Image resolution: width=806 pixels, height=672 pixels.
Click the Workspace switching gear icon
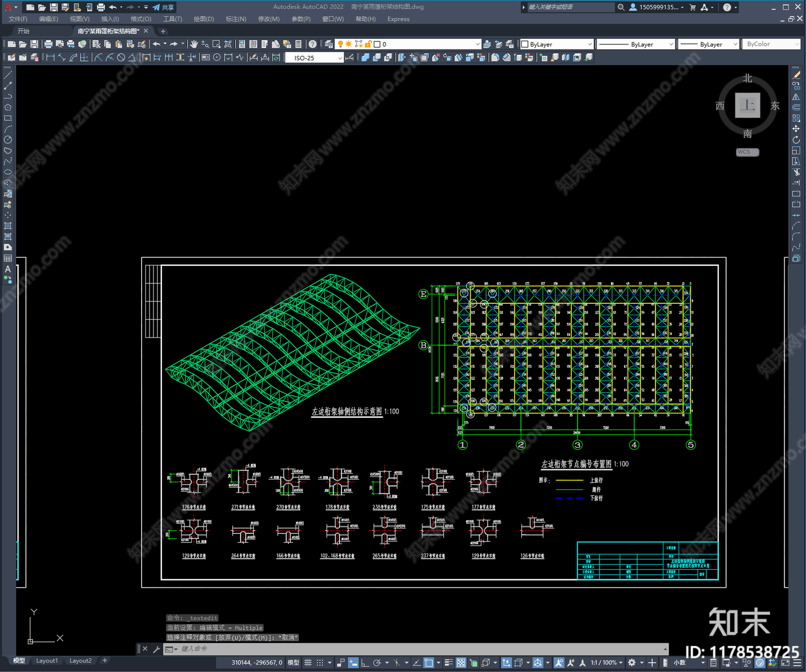coord(632,662)
